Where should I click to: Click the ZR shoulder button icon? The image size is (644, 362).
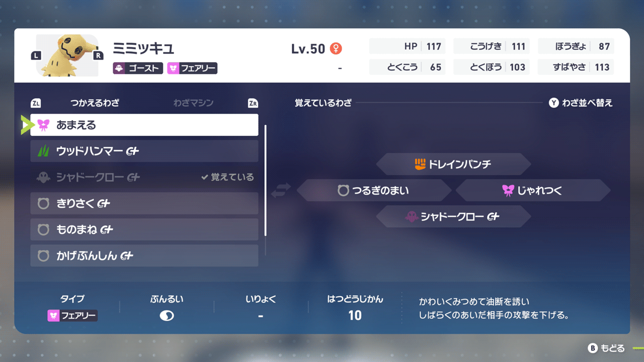[x=253, y=104]
